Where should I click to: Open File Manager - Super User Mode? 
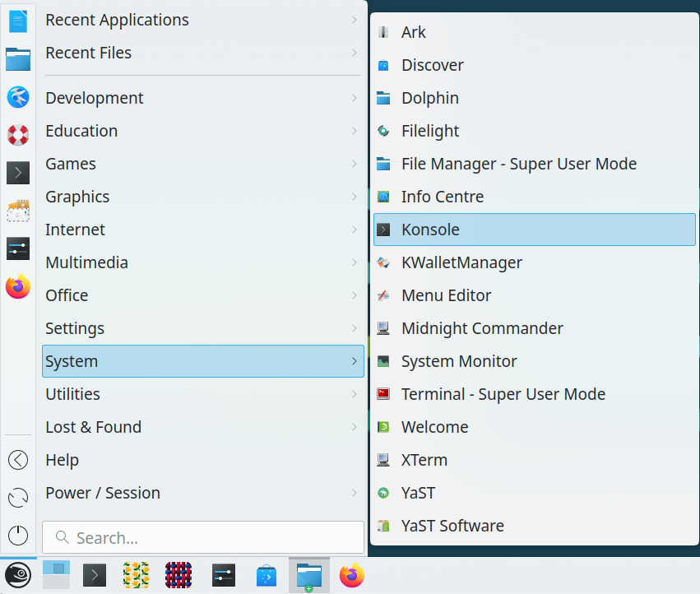535,164
